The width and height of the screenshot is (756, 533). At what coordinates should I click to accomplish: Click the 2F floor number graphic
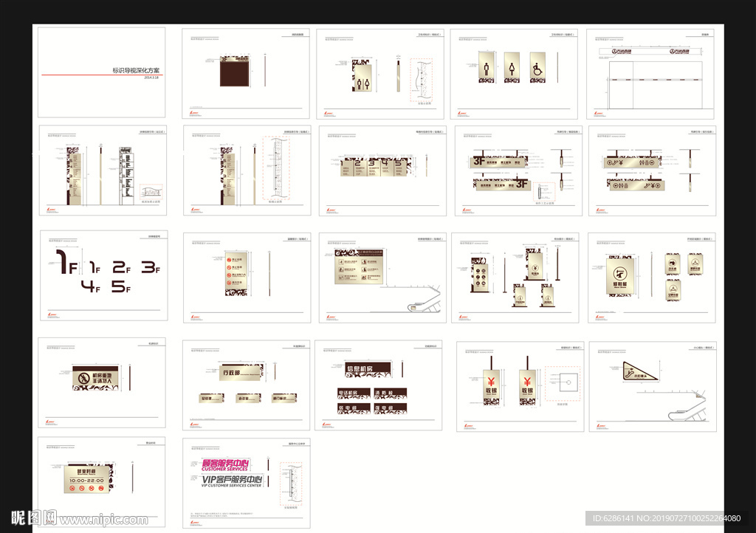pyautogui.click(x=121, y=268)
